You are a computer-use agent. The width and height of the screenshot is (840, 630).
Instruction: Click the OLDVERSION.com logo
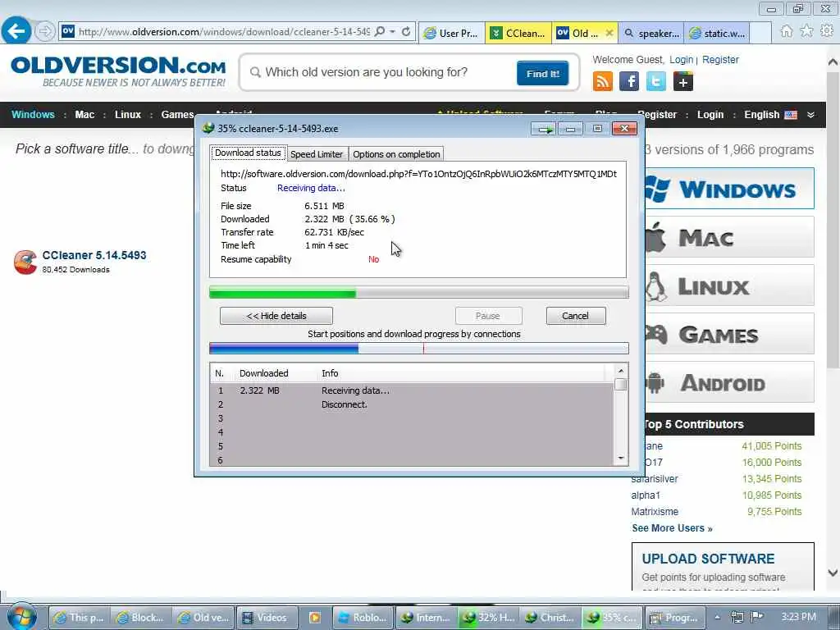point(118,72)
